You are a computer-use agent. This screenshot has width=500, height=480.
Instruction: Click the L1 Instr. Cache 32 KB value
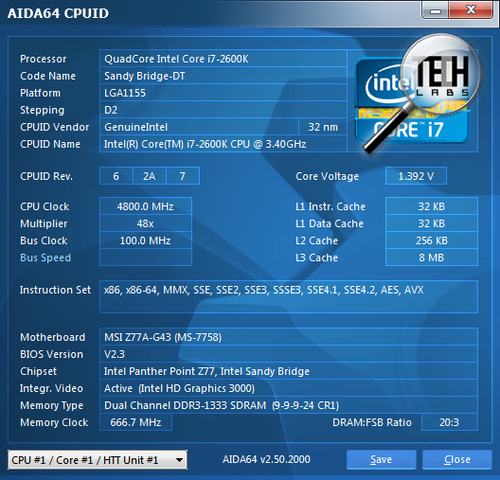tap(431, 206)
